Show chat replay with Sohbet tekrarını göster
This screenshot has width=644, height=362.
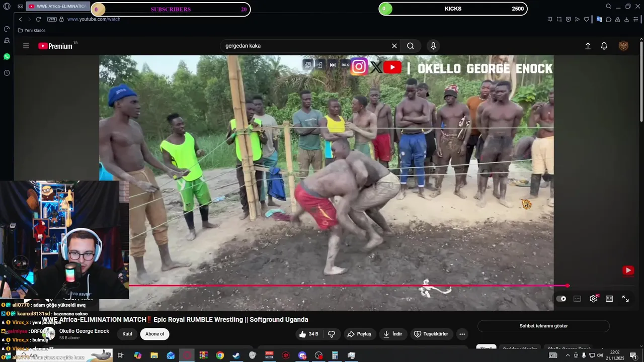543,326
